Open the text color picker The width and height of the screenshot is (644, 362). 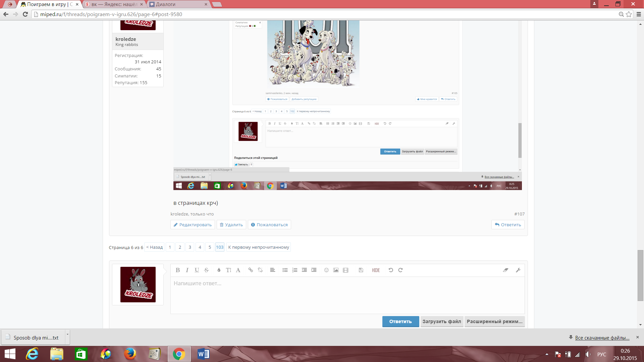tap(219, 270)
